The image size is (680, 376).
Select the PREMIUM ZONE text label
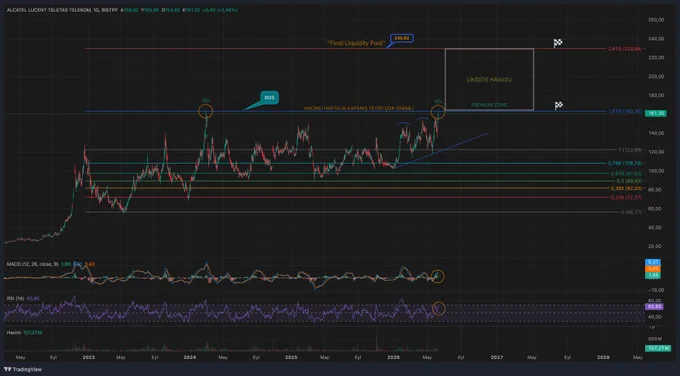[489, 105]
